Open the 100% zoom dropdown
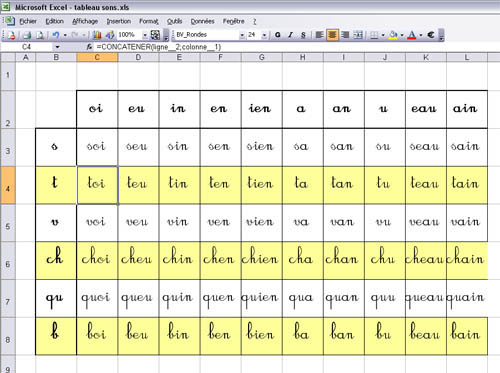This screenshot has width=500, height=373. 145,35
